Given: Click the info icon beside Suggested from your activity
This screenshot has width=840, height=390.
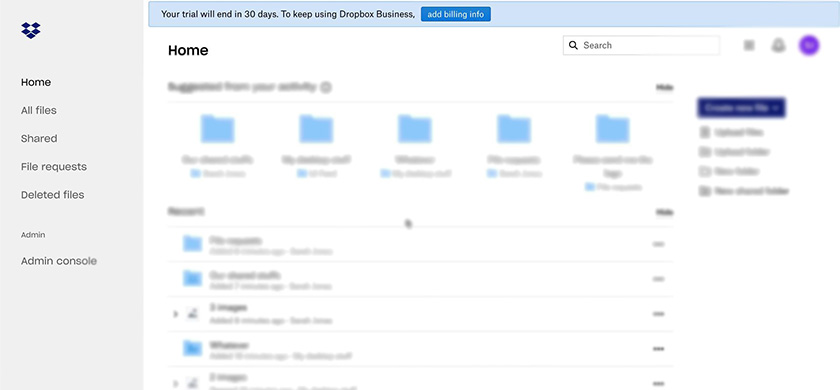Looking at the screenshot, I should [x=326, y=87].
